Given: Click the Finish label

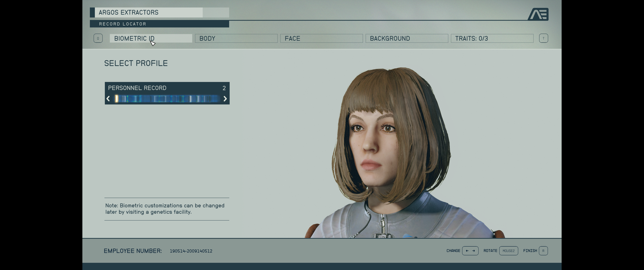Looking at the screenshot, I should point(530,251).
